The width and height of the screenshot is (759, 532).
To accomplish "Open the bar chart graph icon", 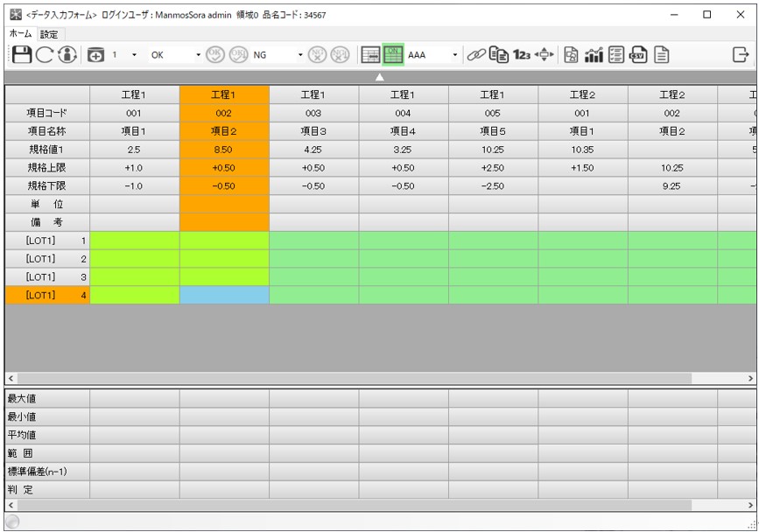I will 594,55.
